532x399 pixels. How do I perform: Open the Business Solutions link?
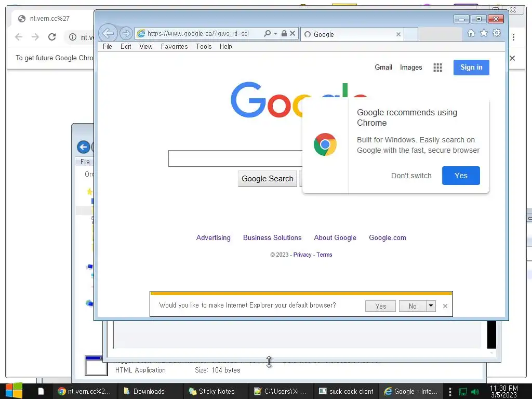pos(272,237)
